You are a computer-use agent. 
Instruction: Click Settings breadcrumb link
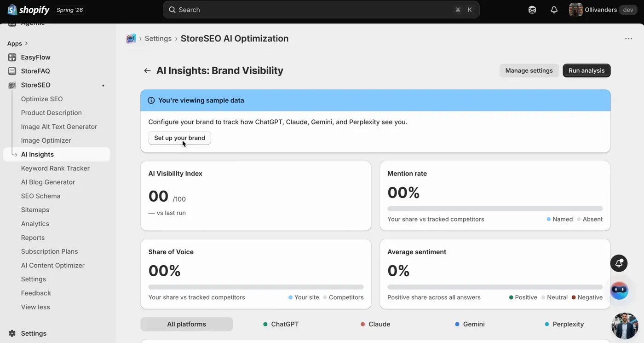point(158,39)
